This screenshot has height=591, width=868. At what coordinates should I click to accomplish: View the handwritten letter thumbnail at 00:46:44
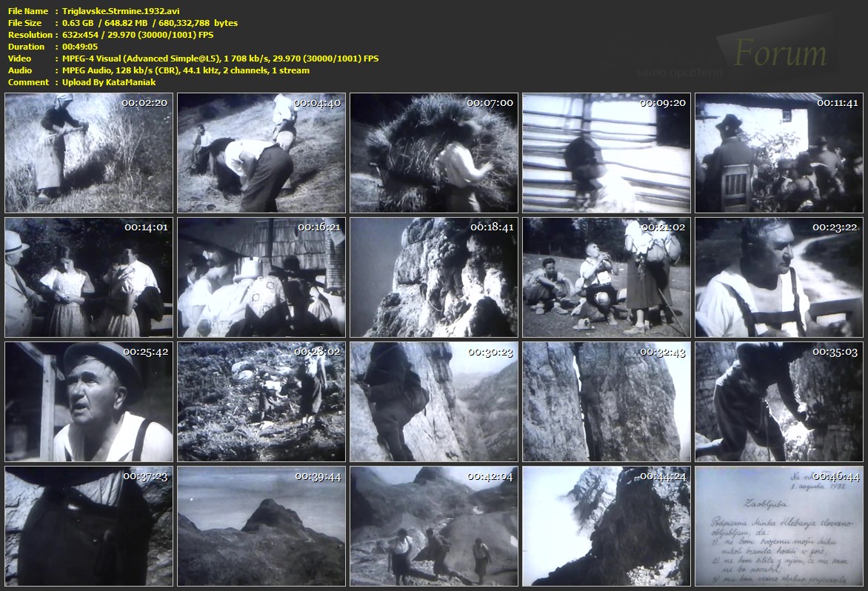pos(779,527)
